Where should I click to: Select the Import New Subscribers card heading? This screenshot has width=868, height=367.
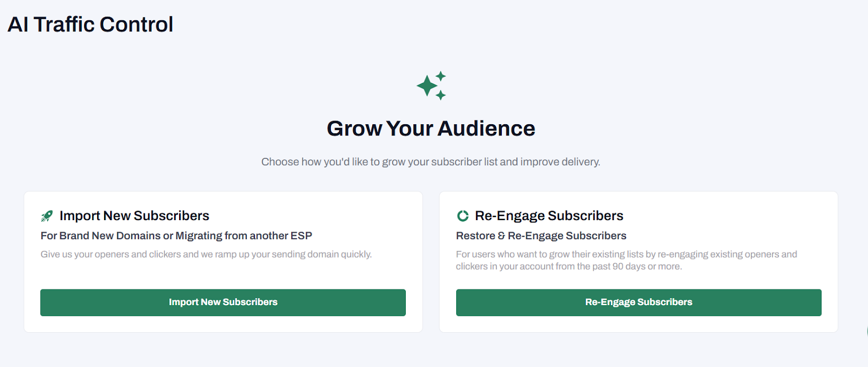pyautogui.click(x=134, y=216)
